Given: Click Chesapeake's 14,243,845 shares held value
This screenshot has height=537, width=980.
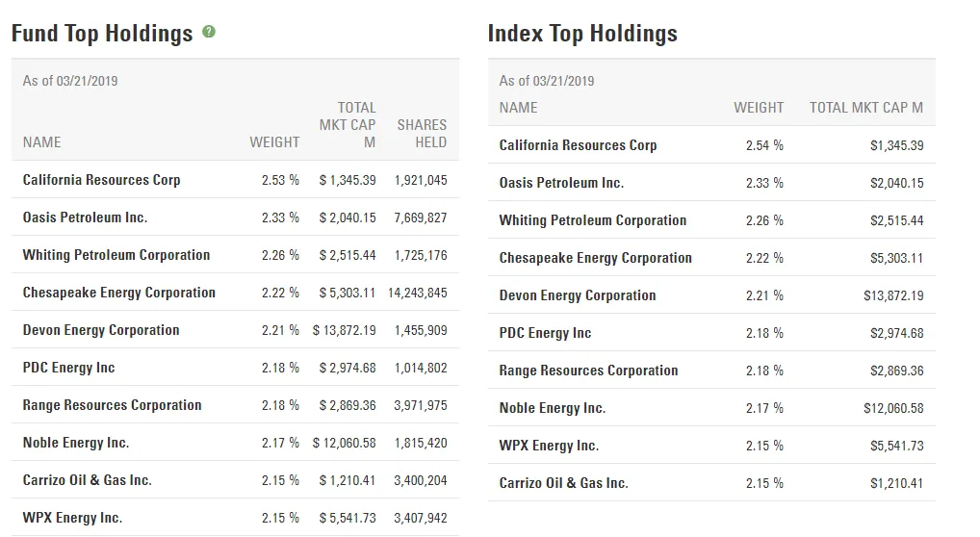Looking at the screenshot, I should (x=420, y=293).
